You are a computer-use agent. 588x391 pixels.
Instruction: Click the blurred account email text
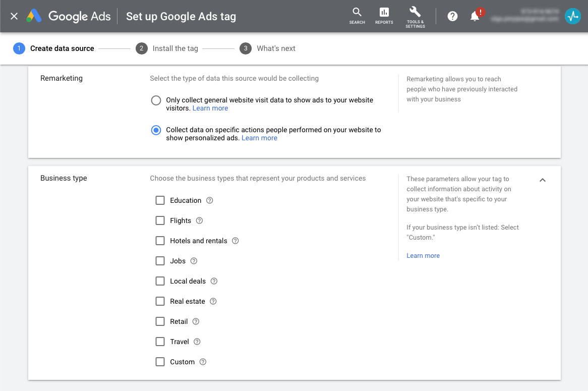point(524,19)
